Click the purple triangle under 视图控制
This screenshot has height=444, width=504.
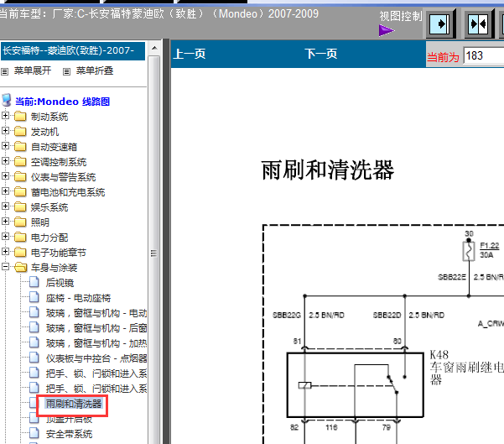coord(386,31)
